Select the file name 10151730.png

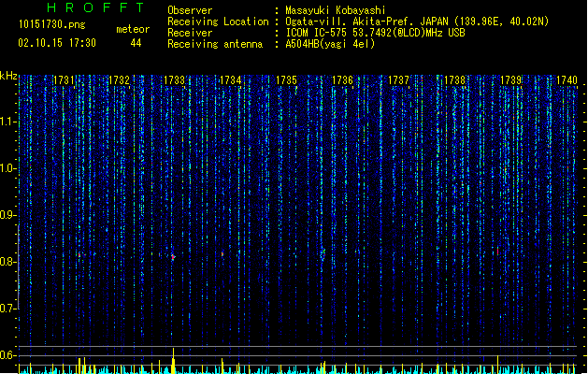pyautogui.click(x=52, y=24)
